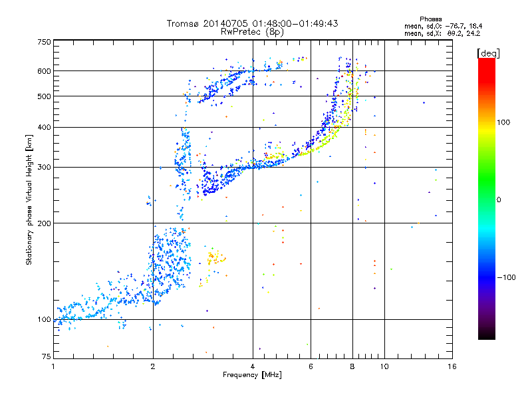
Task: Click the y-axis tick label '750'
Action: [44, 42]
